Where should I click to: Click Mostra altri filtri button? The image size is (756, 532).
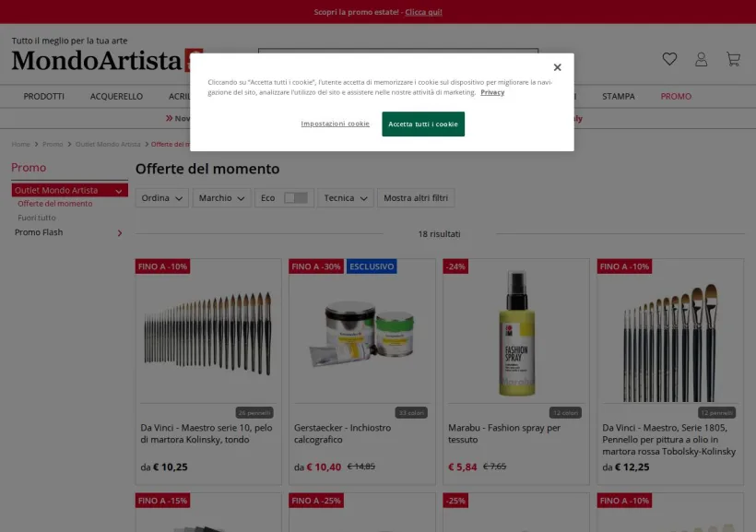[x=416, y=197]
